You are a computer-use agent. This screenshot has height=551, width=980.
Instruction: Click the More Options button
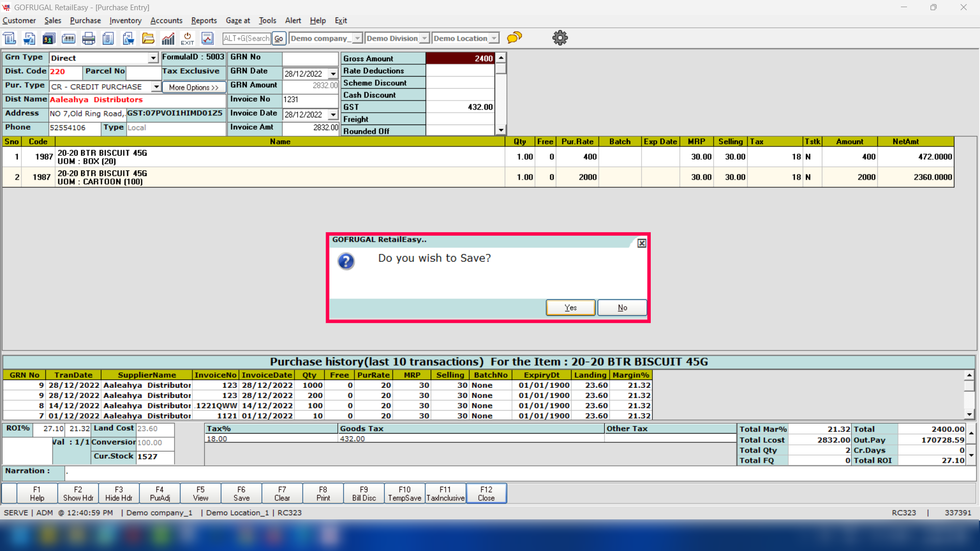(193, 87)
